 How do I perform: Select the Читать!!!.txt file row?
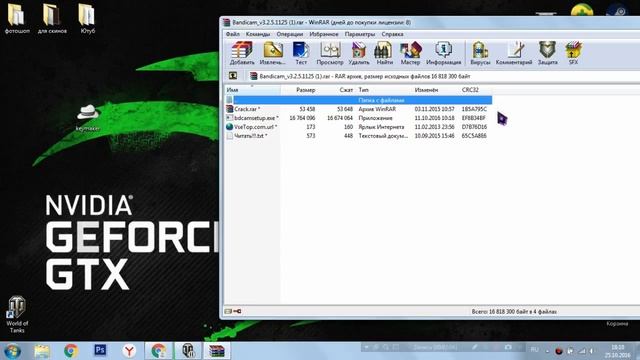[358, 136]
